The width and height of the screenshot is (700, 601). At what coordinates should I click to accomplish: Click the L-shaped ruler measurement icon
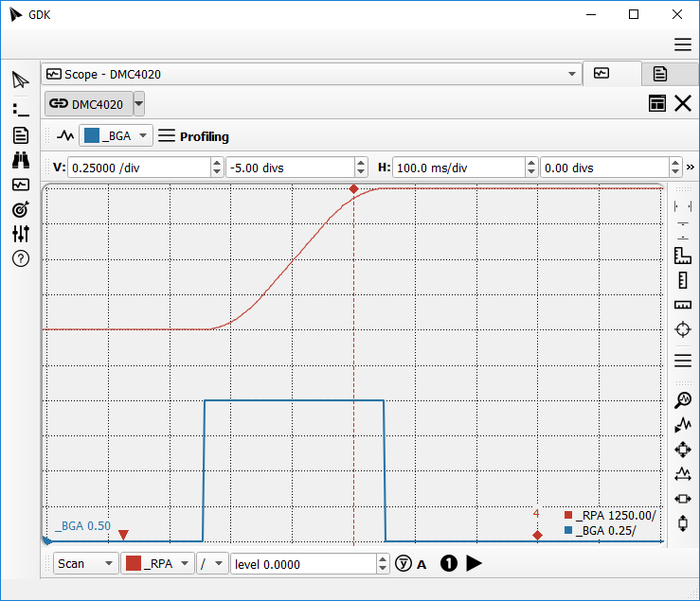[x=682, y=255]
